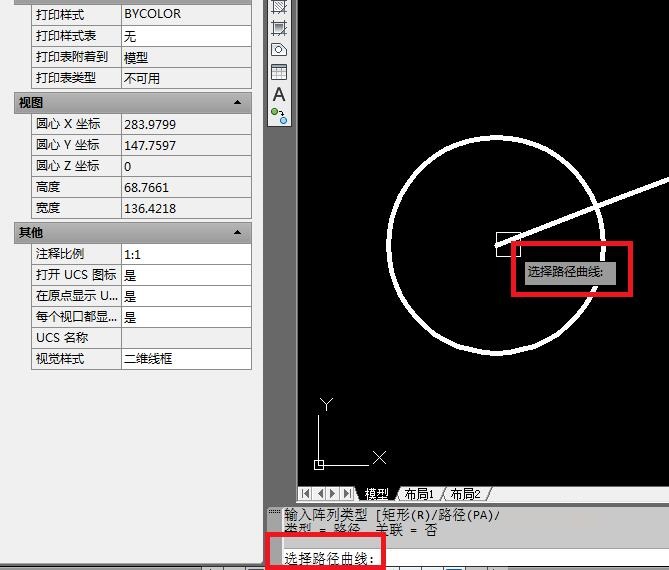Image resolution: width=669 pixels, height=570 pixels.
Task: Switch to the 模型 tab
Action: point(376,494)
